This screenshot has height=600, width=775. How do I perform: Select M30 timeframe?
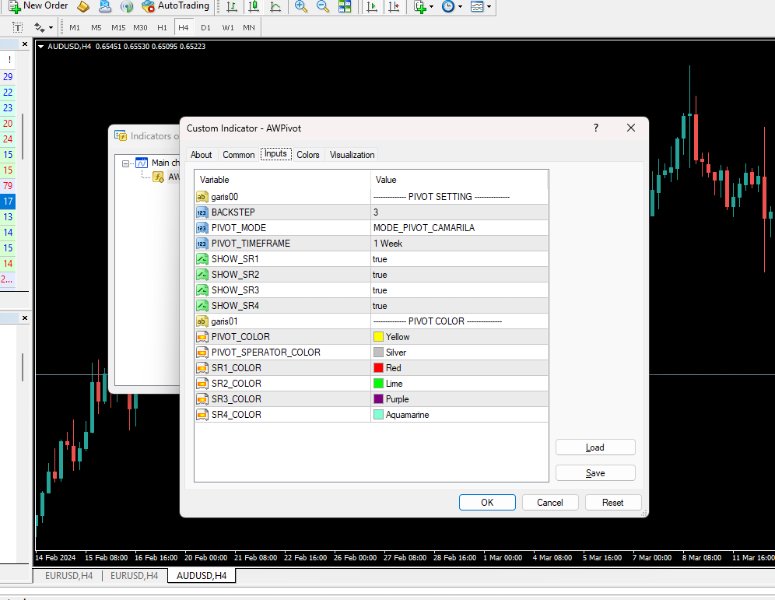(140, 28)
